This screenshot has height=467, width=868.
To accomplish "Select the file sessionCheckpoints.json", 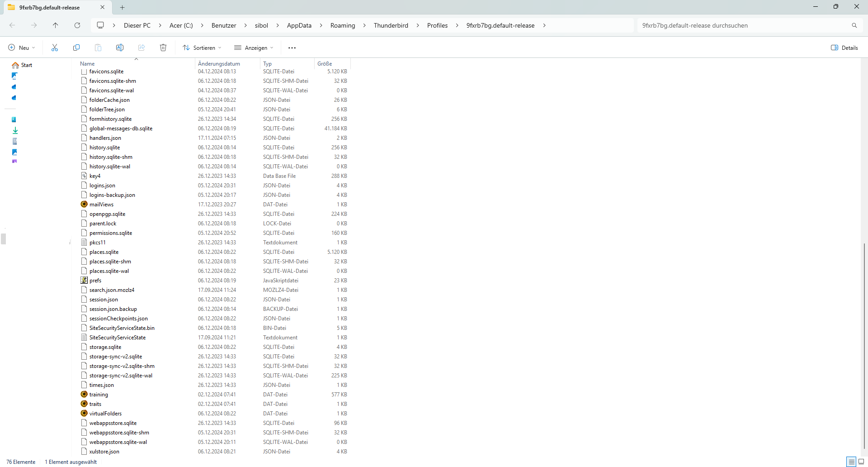I will pyautogui.click(x=118, y=319).
